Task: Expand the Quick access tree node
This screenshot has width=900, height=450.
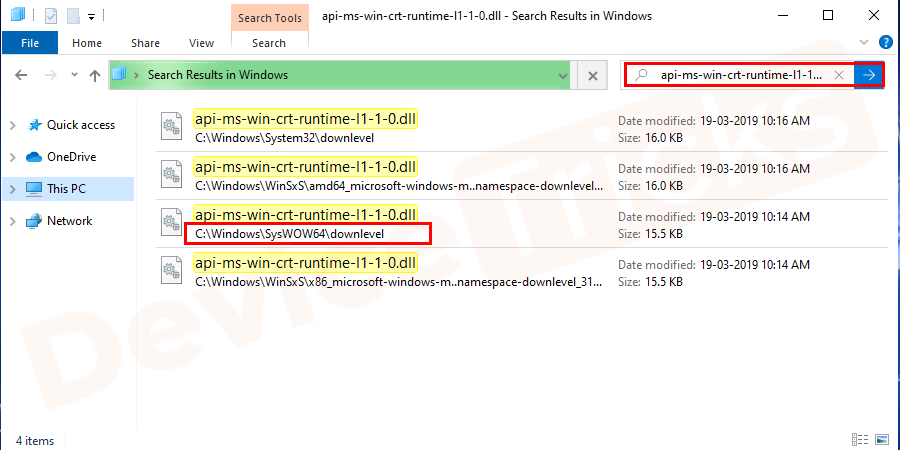Action: pos(13,125)
